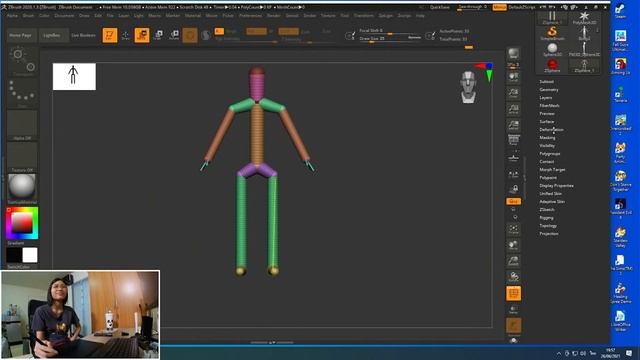The width and height of the screenshot is (640, 360).
Task: Expand the Polygroups subpalette
Action: [x=550, y=153]
